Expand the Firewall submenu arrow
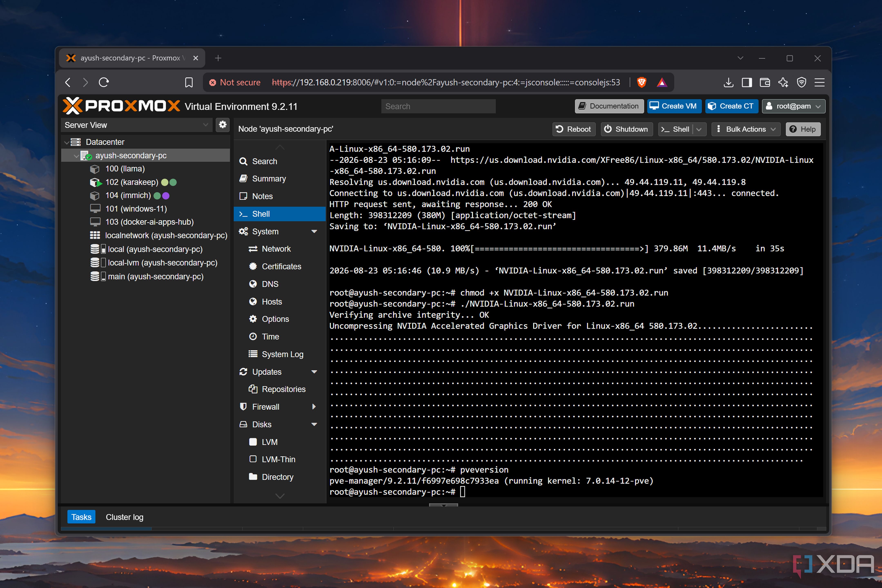882x588 pixels. [314, 406]
